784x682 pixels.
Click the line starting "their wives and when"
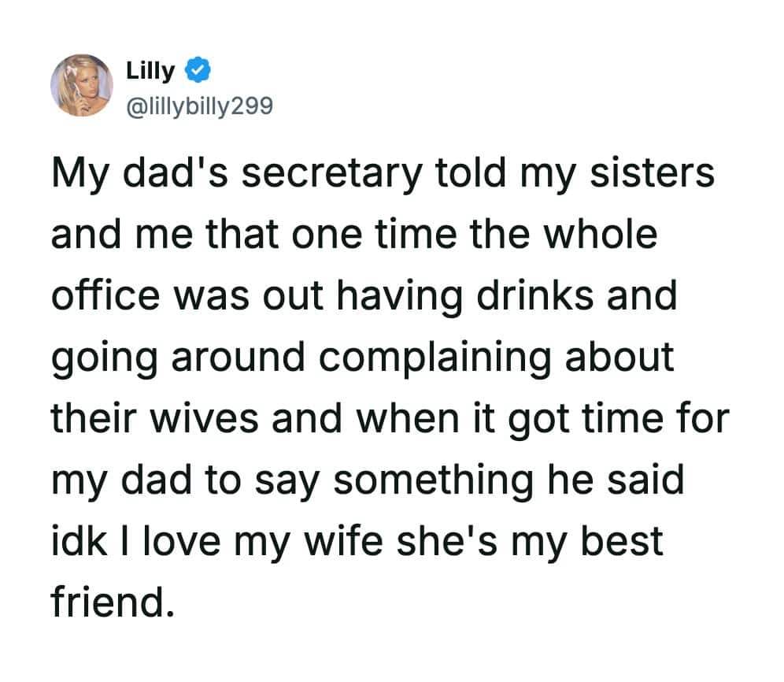tap(391, 418)
